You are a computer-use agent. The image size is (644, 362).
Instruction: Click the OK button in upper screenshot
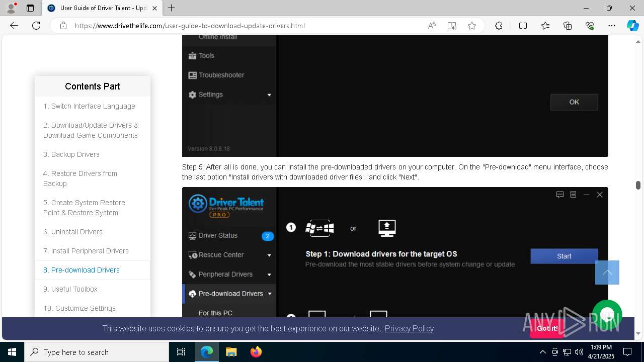point(574,102)
